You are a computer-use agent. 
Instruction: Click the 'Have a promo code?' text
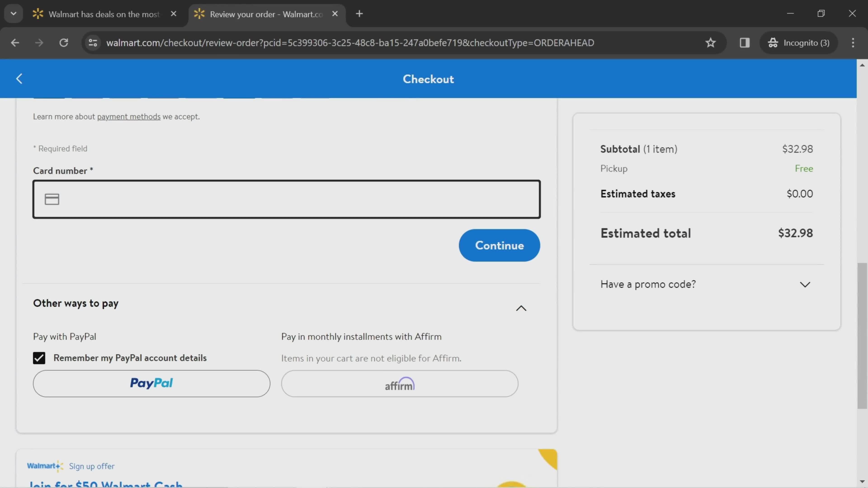(648, 285)
